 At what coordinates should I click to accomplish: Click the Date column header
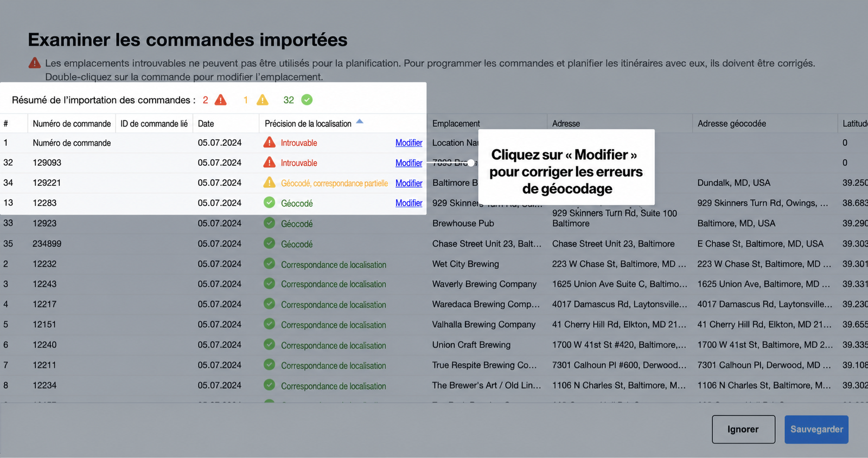tap(206, 124)
